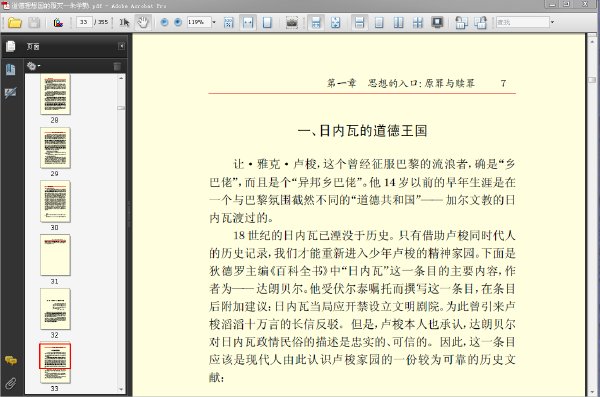This screenshot has height=397, width=600.
Task: Click the total page count /355
Action: [101, 22]
